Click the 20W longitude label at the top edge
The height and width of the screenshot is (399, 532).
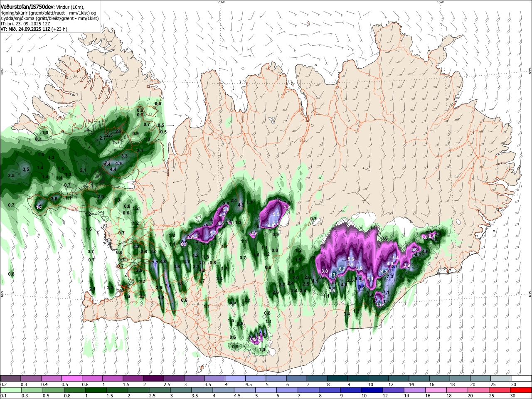click(221, 2)
